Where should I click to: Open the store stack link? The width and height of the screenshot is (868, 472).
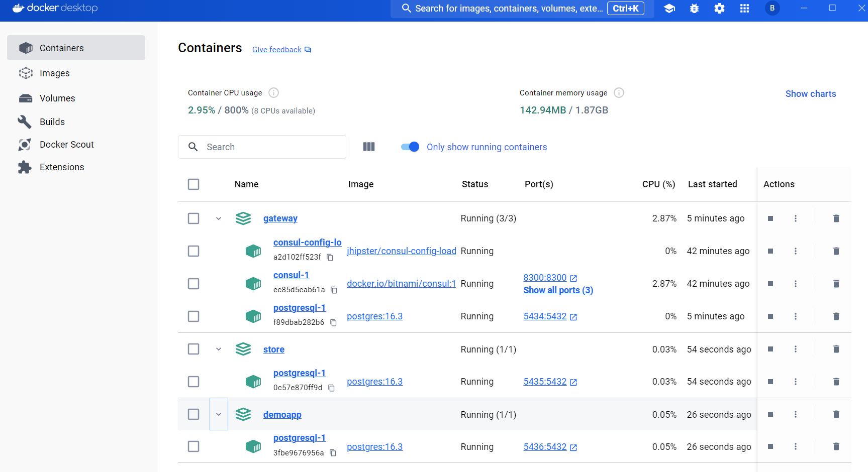coord(273,349)
